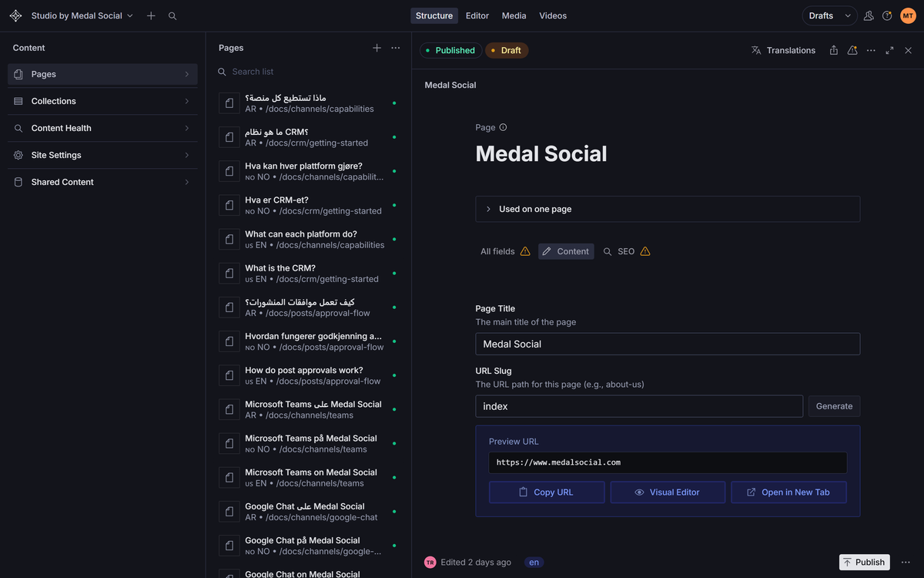Select the SEO field group tab

[x=626, y=251]
